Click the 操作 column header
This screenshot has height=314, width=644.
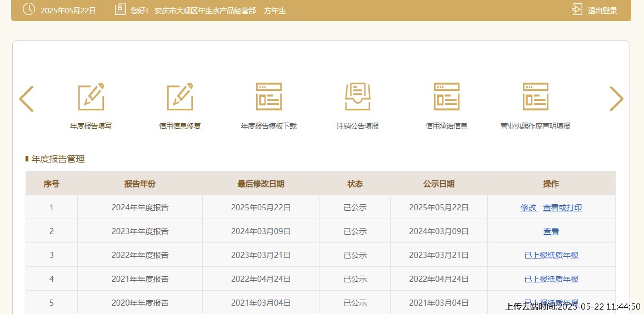coord(551,184)
